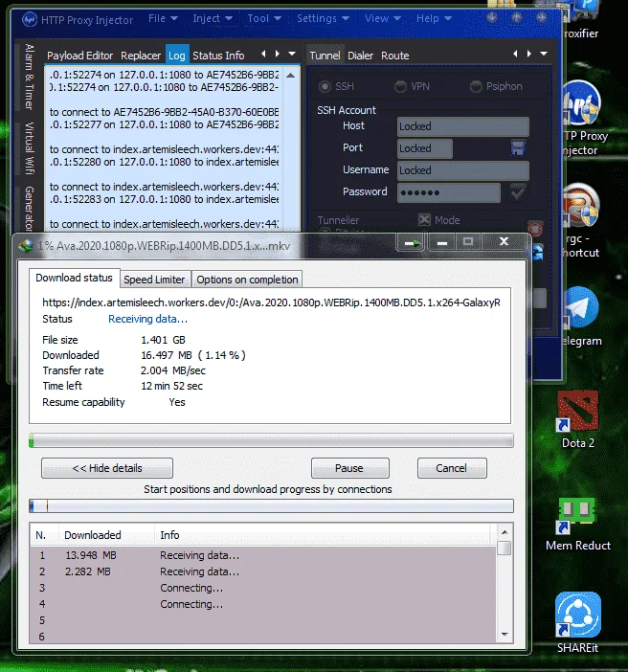The height and width of the screenshot is (672, 628).
Task: Click scroll up arrow in the Log panel
Action: (x=290, y=76)
